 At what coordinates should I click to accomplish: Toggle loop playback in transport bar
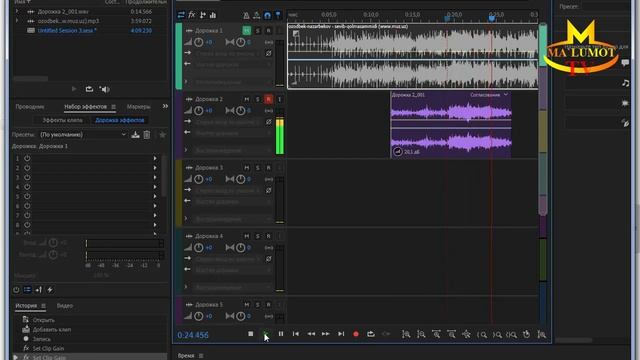371,334
